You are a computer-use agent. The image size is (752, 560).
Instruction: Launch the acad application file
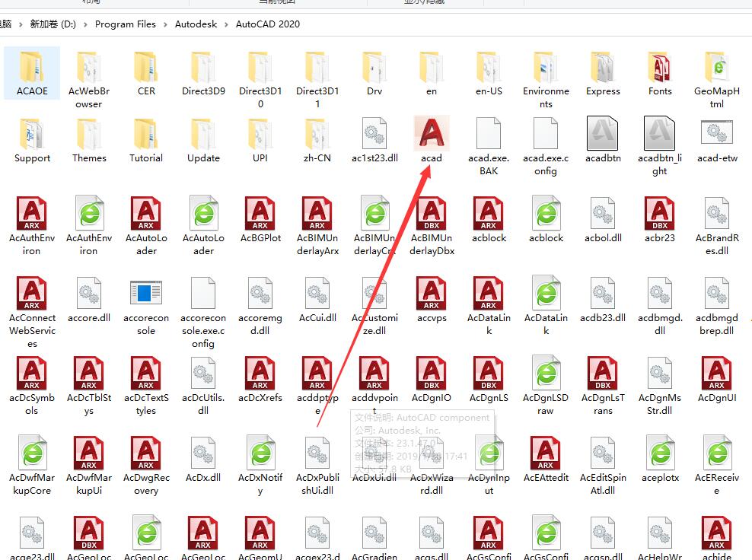[432, 139]
